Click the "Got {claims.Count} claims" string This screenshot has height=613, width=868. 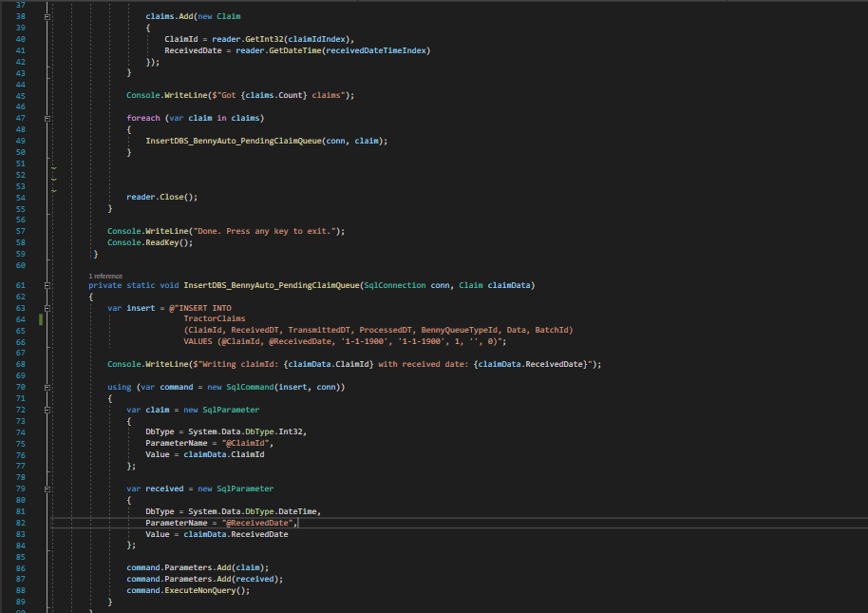click(279, 95)
